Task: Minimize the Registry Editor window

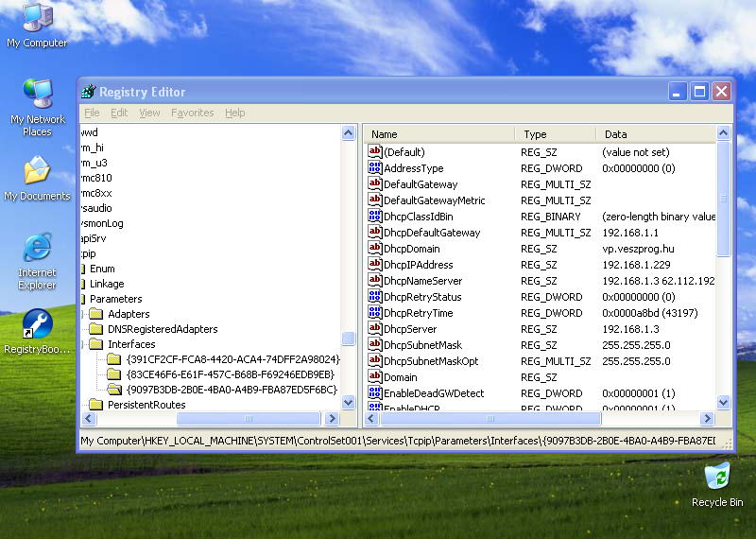Action: click(677, 91)
